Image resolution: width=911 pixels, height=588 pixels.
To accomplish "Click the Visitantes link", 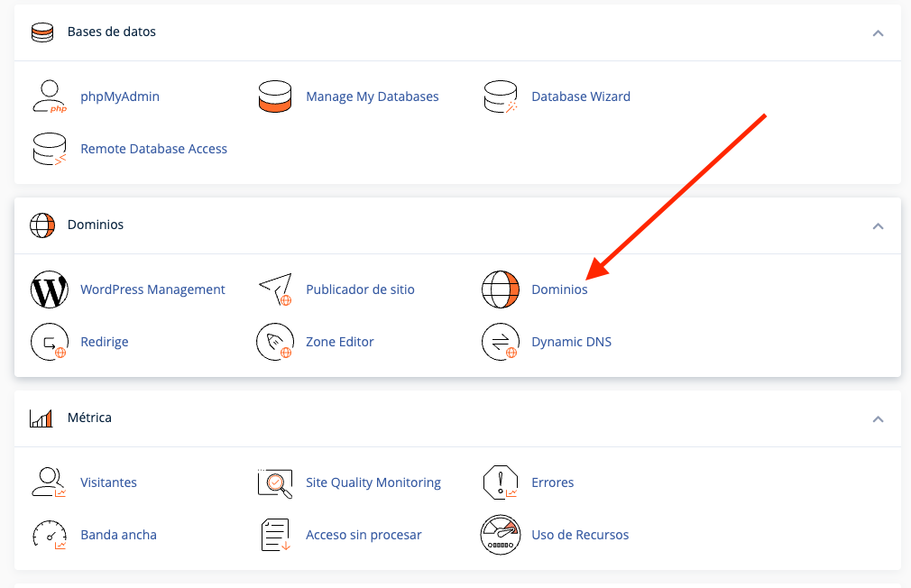I will pos(108,482).
